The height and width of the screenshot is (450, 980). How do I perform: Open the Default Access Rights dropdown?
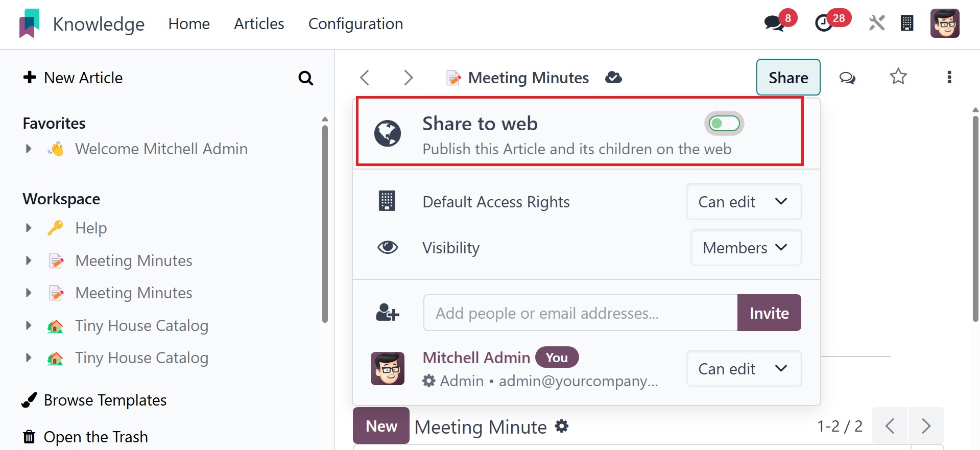click(x=744, y=202)
